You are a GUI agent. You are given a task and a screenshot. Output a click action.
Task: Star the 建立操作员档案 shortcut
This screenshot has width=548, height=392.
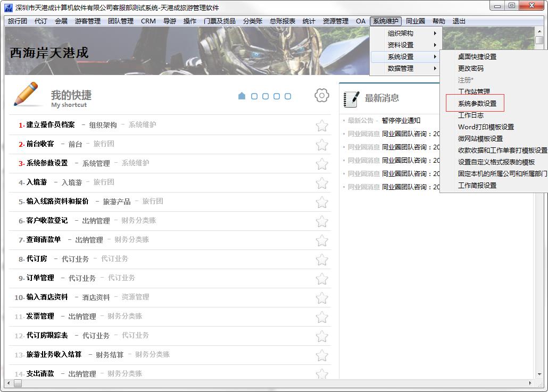321,126
